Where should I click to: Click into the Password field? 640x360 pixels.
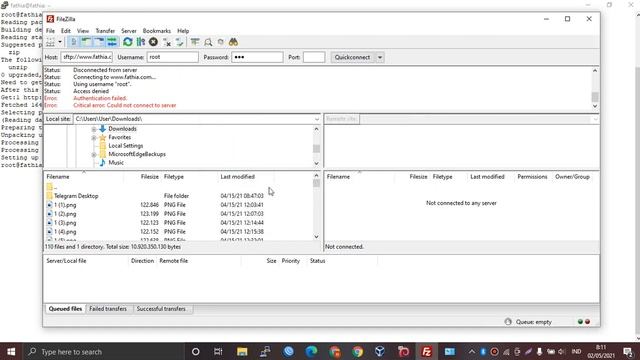257,57
